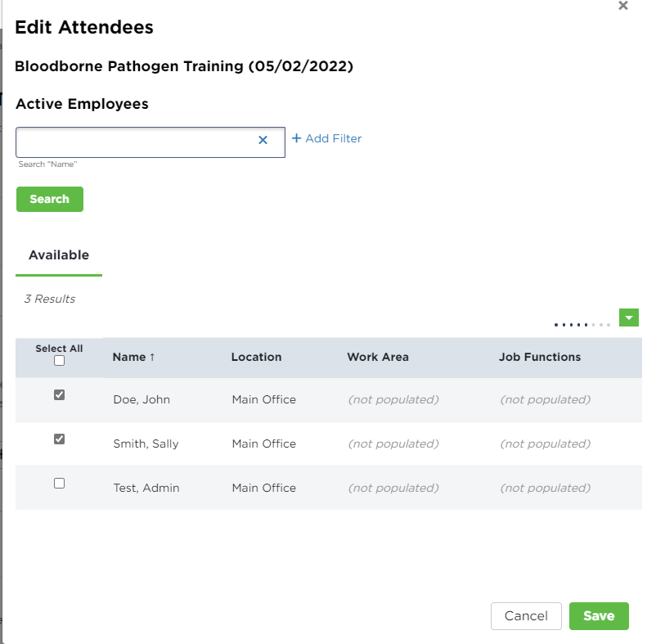Click the column pagination dots indicator
Screen dimensions: 647x644
582,325
